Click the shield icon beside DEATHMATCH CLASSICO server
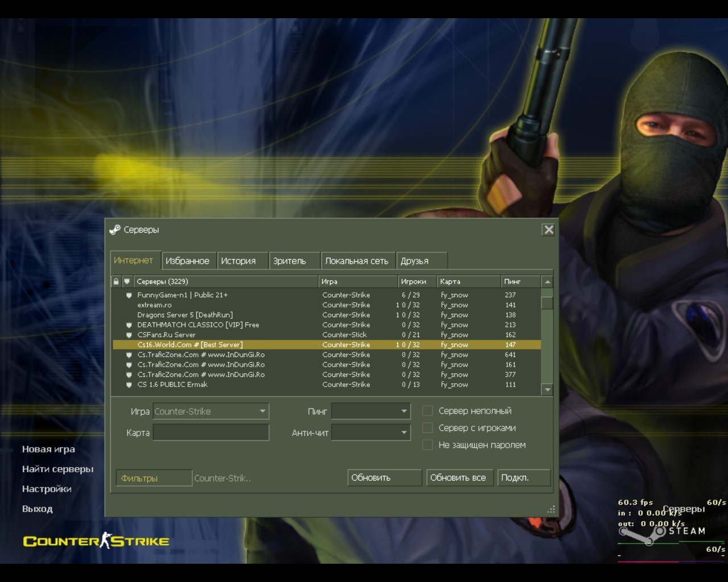Image resolution: width=728 pixels, height=582 pixels. pos(129,325)
